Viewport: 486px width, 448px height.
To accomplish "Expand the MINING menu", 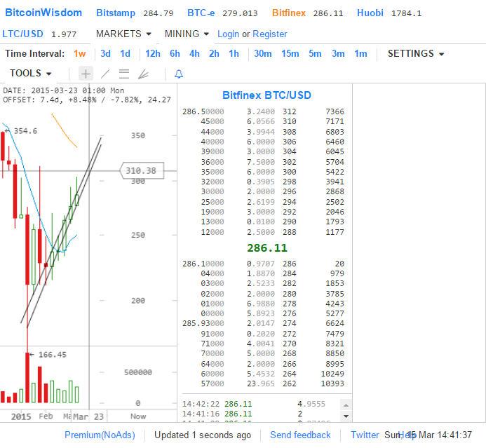I will (x=187, y=34).
